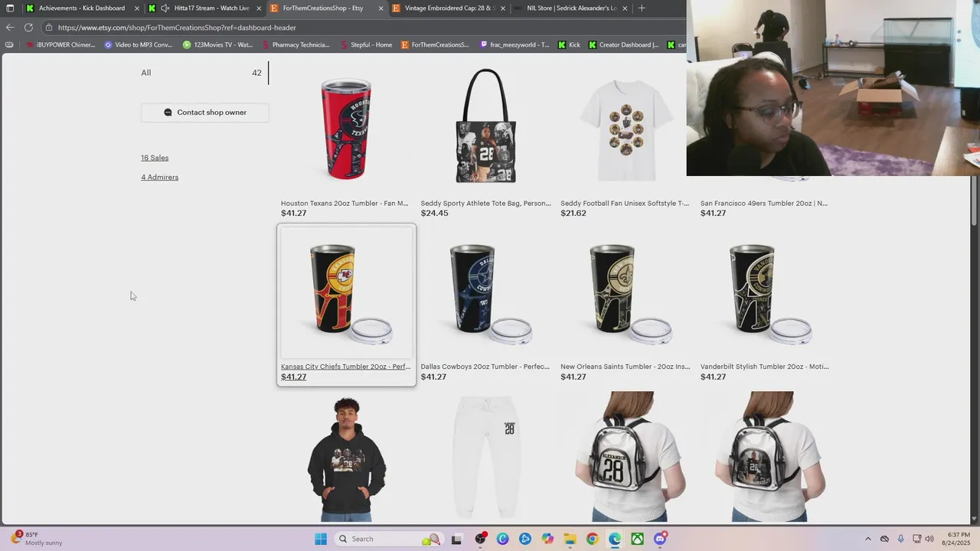This screenshot has width=980, height=551.
Task: Select the Microsoft Edge taskbar icon
Action: pos(615,539)
